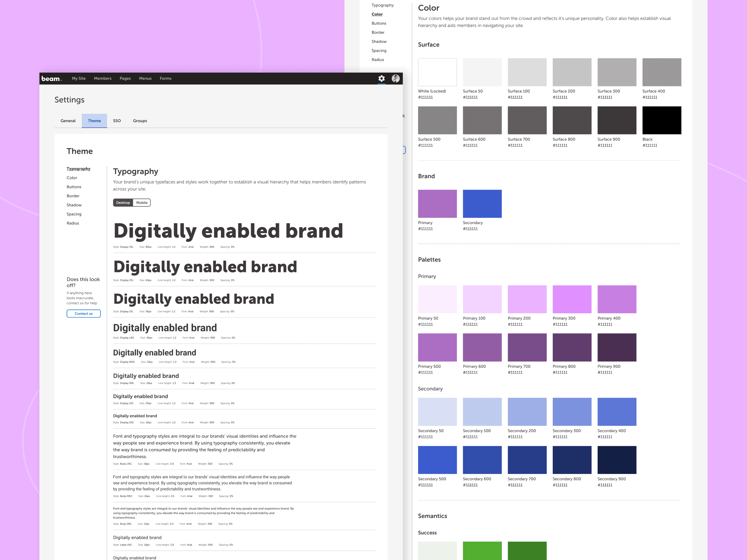The image size is (747, 560).
Task: Click the user profile avatar
Action: pos(396,79)
